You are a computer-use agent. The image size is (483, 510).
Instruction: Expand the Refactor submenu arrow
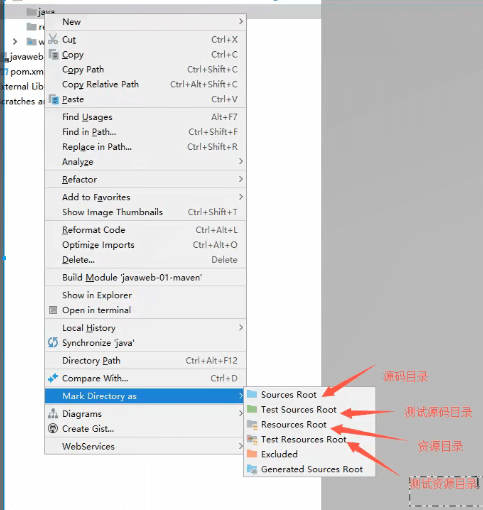[x=241, y=179]
